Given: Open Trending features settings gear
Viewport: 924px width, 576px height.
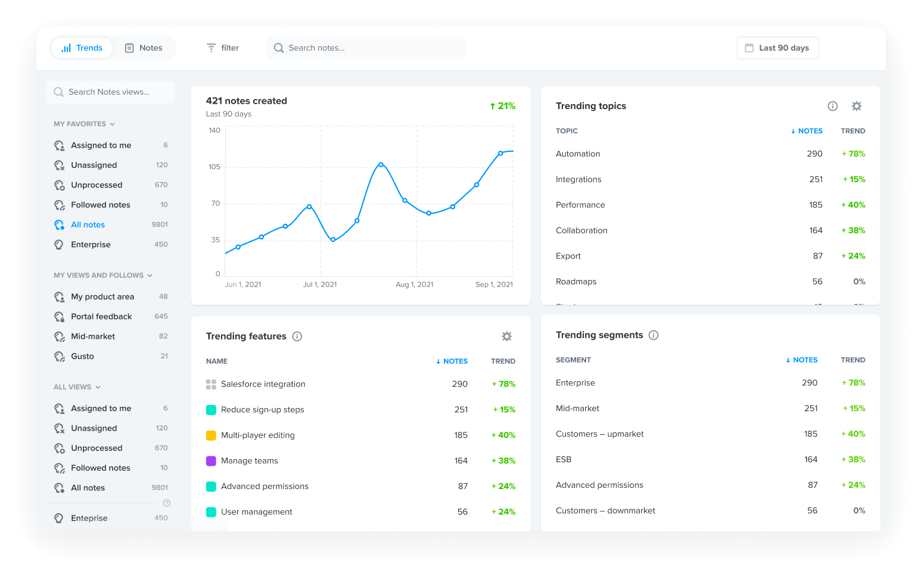Looking at the screenshot, I should point(507,336).
